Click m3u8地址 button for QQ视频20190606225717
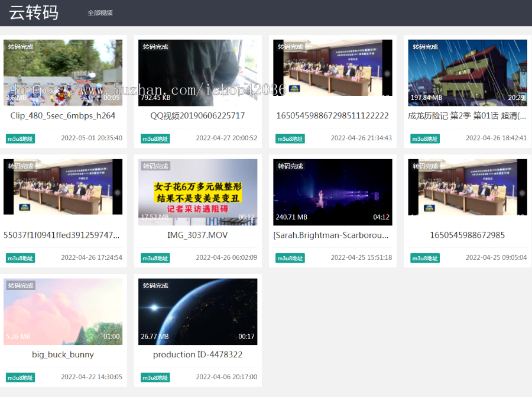 click(155, 138)
